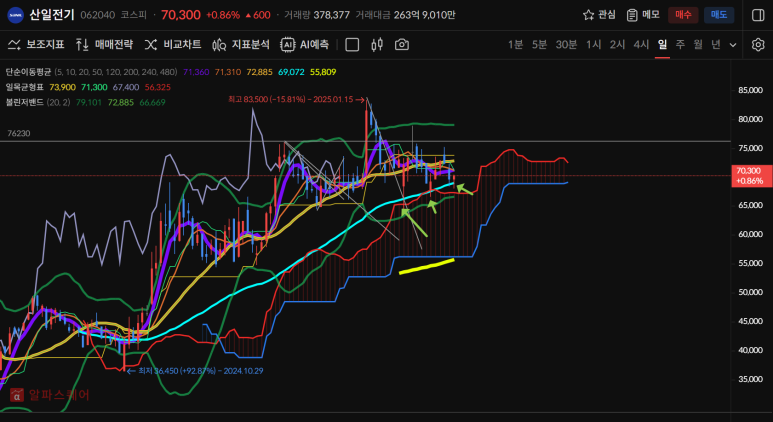Expand the timeframe dropdown chevron
The width and height of the screenshot is (773, 422).
point(733,45)
